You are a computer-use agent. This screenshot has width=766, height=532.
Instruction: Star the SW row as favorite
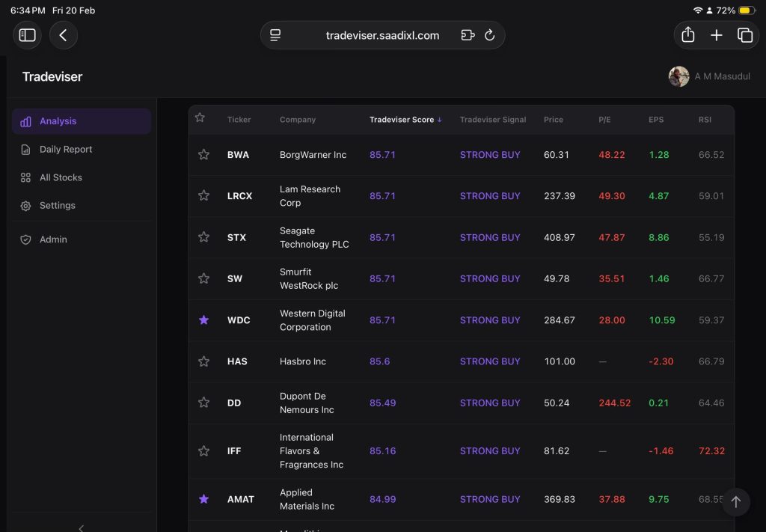pos(203,278)
